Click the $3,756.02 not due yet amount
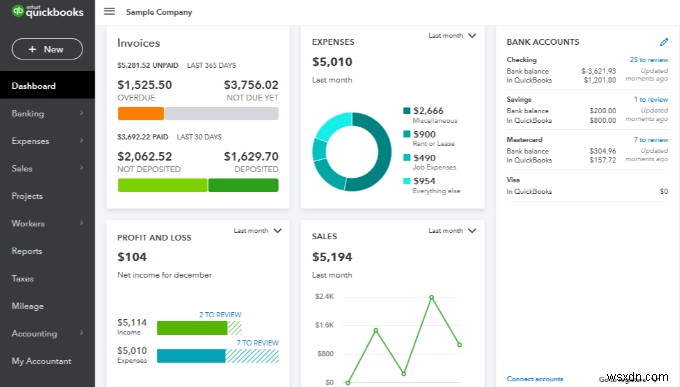 tap(251, 85)
